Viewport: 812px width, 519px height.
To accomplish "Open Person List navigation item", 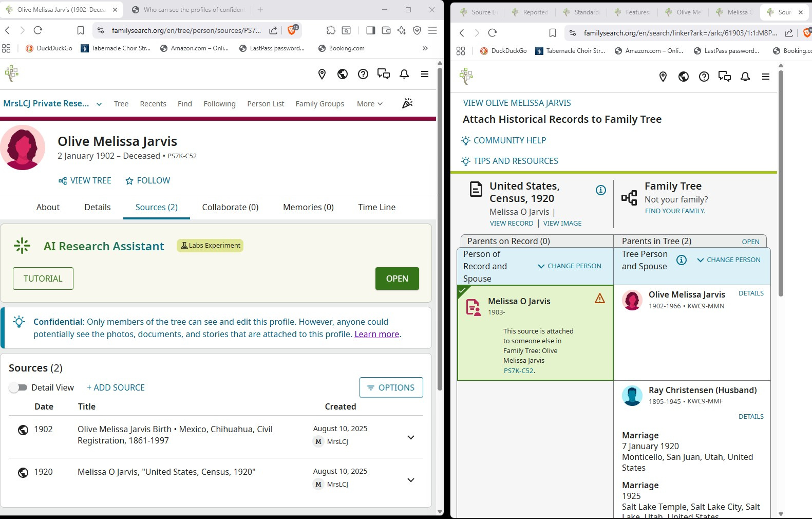I will [266, 104].
